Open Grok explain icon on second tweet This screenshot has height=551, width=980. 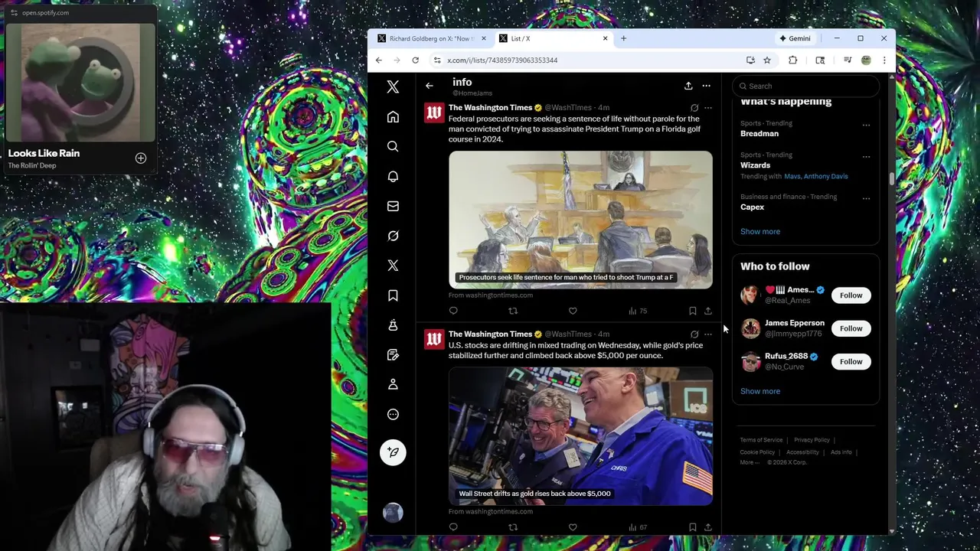tap(694, 334)
